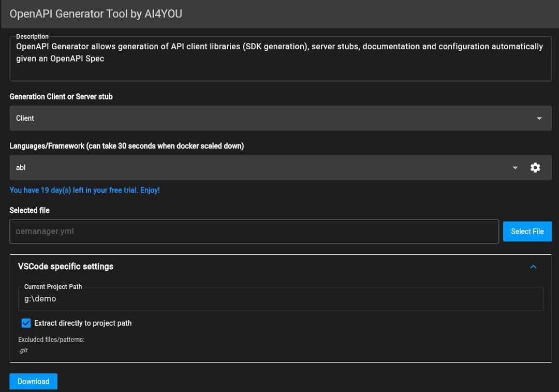
Task: Click the .git excluded pattern text
Action: (23, 350)
